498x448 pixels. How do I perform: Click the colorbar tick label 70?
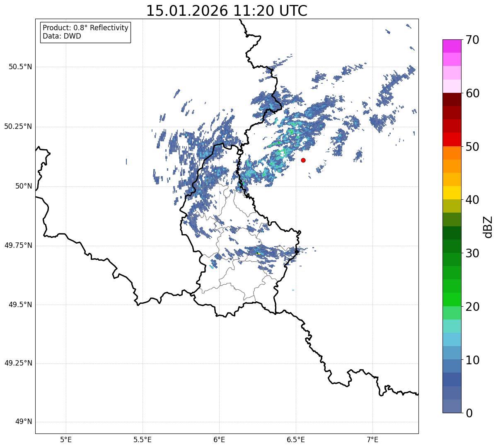[472, 40]
